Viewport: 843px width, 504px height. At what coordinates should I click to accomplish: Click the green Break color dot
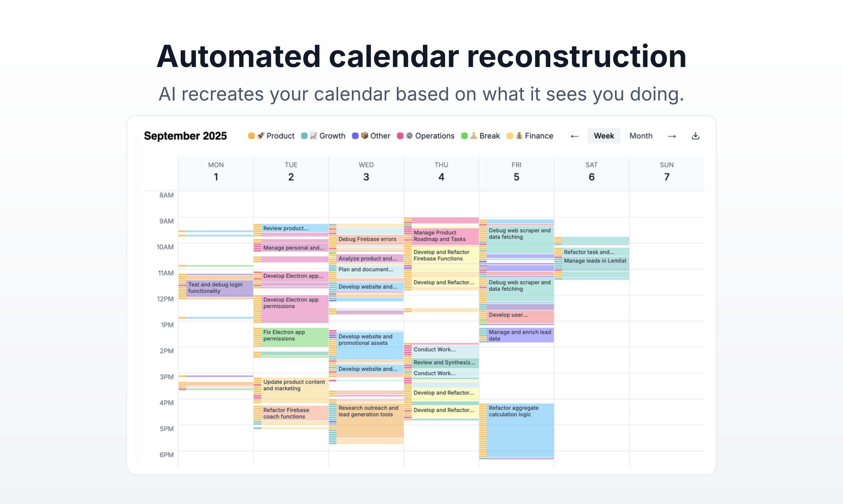pyautogui.click(x=464, y=136)
